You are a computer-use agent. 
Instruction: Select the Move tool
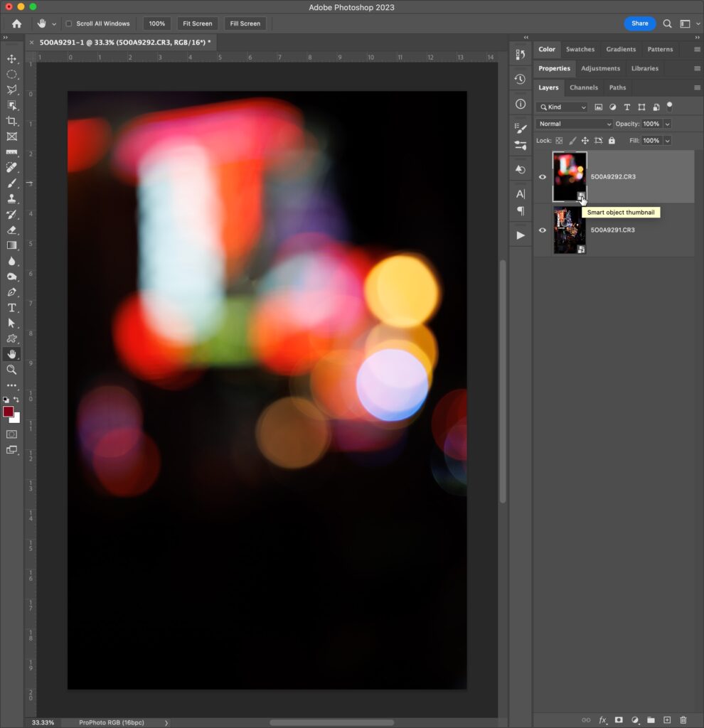coord(11,59)
